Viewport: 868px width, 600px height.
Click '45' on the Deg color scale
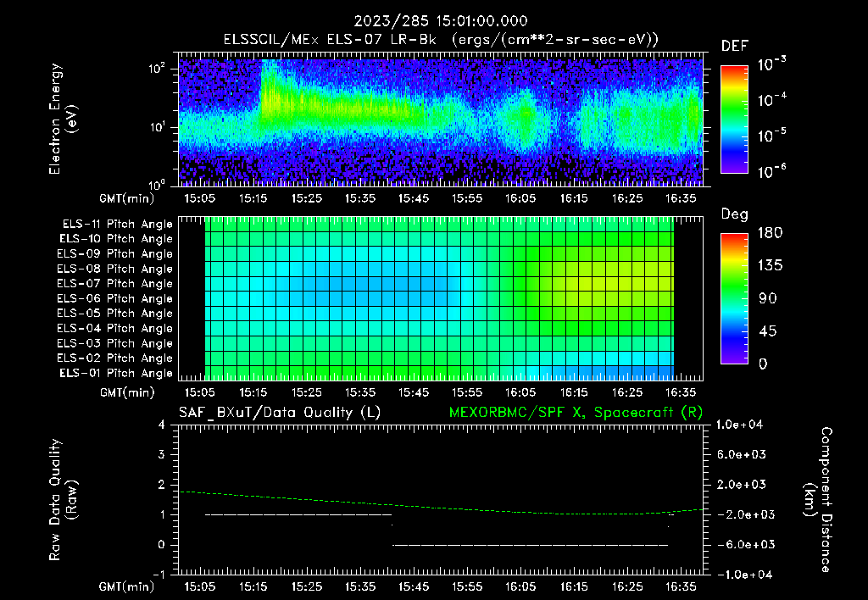click(x=768, y=331)
